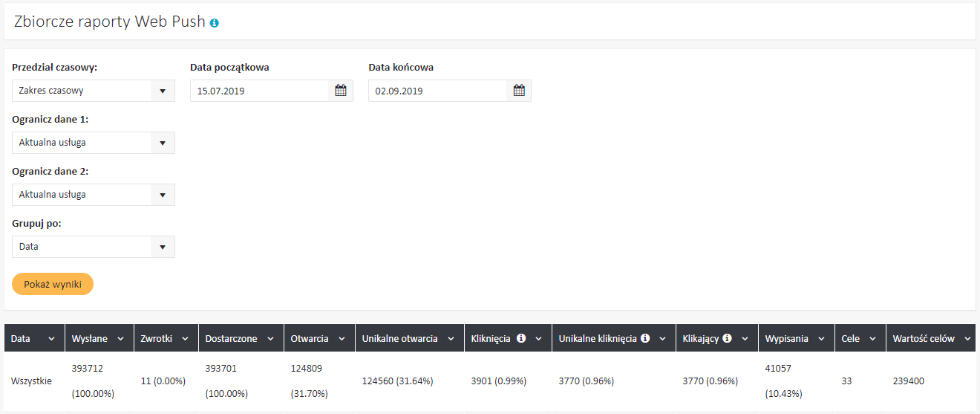Open the Ogranicz dane 1 dropdown
Image resolution: width=980 pixels, height=414 pixels.
pos(163,143)
